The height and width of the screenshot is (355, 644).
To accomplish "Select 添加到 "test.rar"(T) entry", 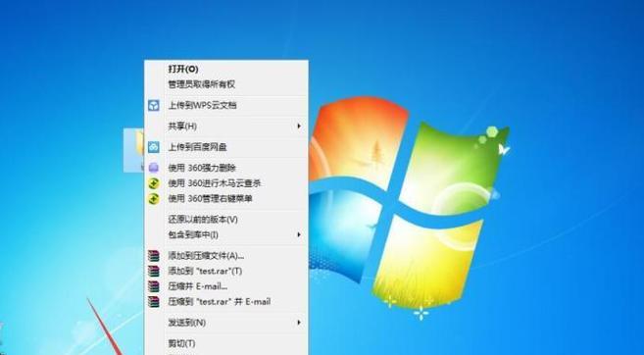I will 225,272.
